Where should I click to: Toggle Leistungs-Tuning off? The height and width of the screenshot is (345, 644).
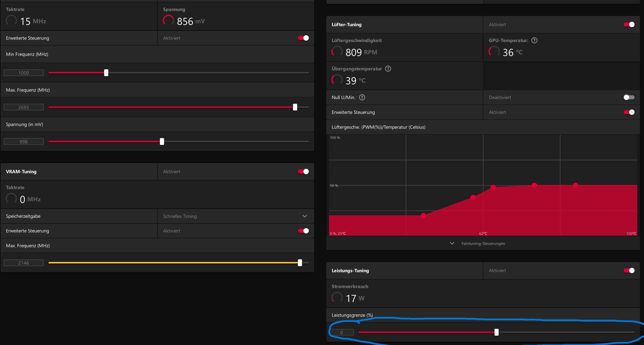click(629, 270)
